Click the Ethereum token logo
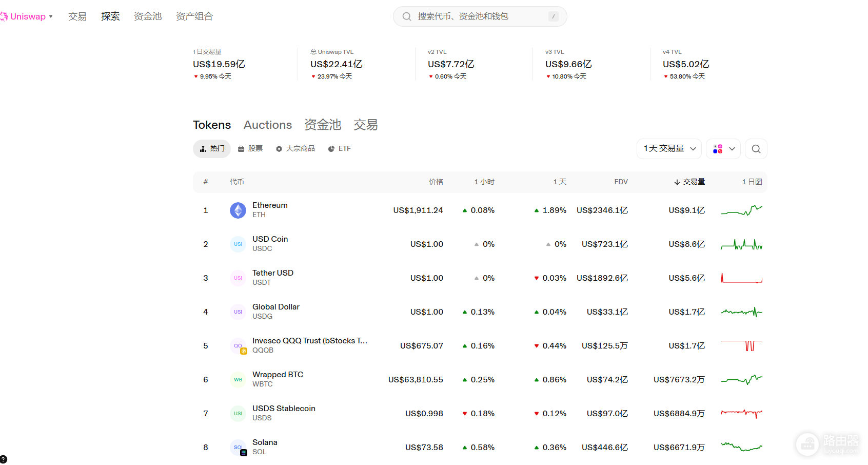The height and width of the screenshot is (465, 868). coord(238,210)
